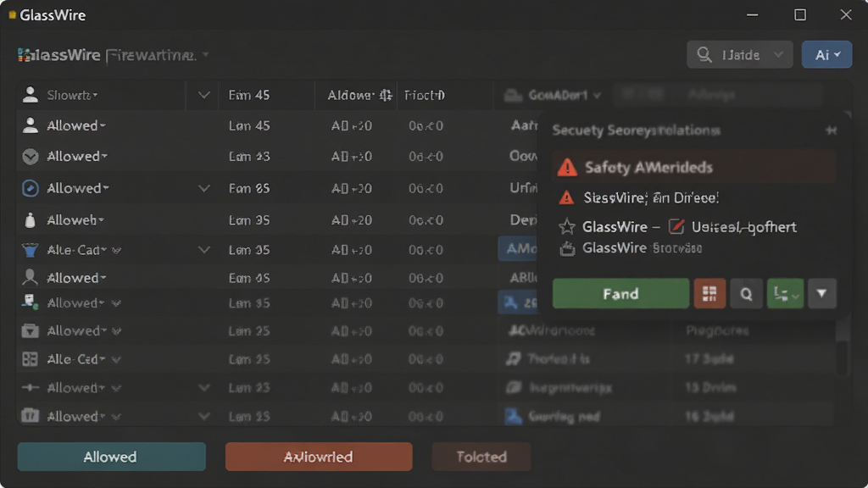Select GlassWire Srorvsso entry
The height and width of the screenshot is (488, 868).
643,248
